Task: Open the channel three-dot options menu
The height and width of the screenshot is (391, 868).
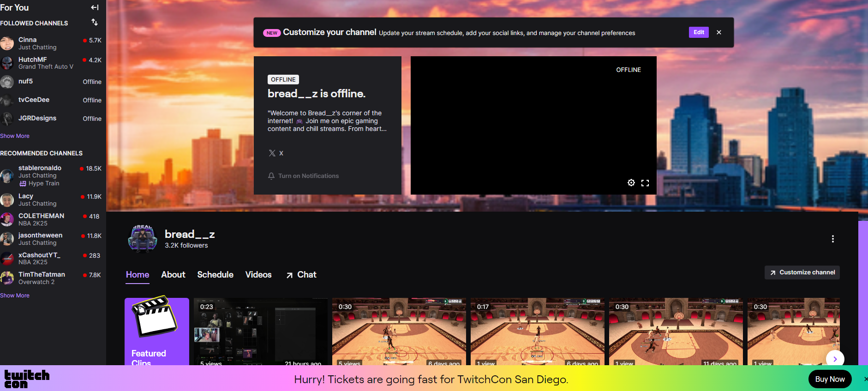Action: pyautogui.click(x=832, y=239)
